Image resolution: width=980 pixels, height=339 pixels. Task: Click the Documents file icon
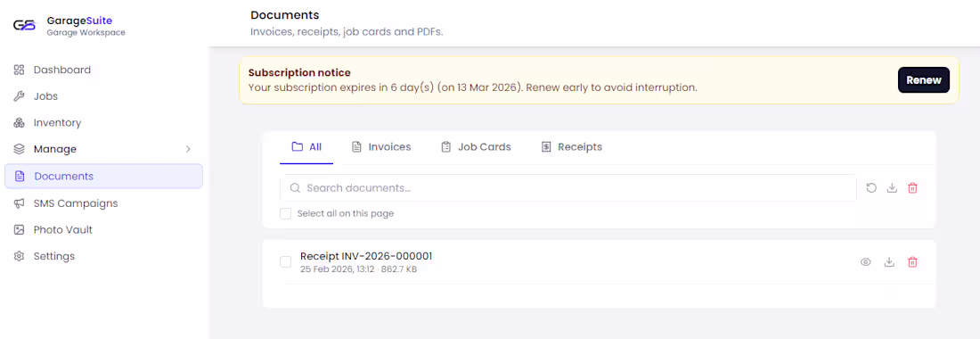coord(20,177)
